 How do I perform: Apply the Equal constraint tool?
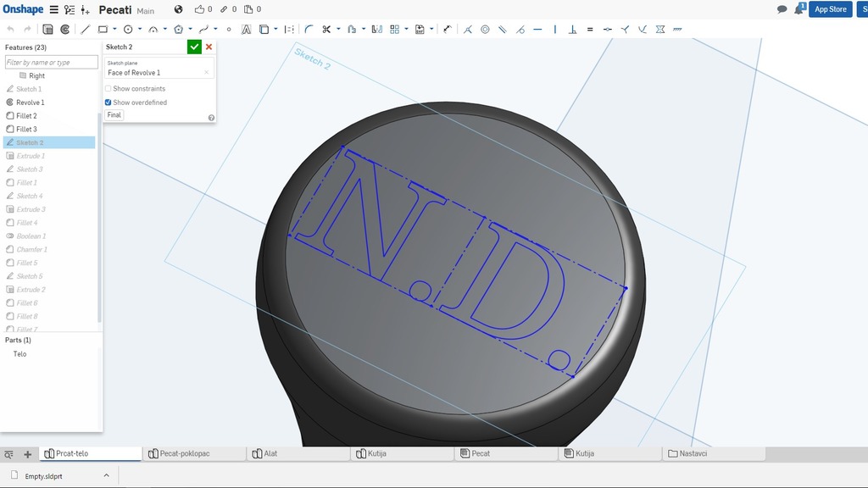pos(589,29)
